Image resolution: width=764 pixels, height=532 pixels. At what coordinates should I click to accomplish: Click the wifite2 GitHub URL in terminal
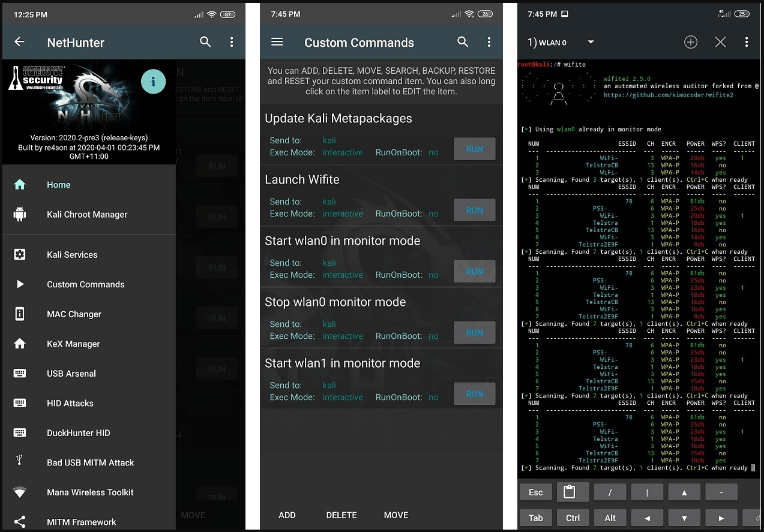pos(668,95)
